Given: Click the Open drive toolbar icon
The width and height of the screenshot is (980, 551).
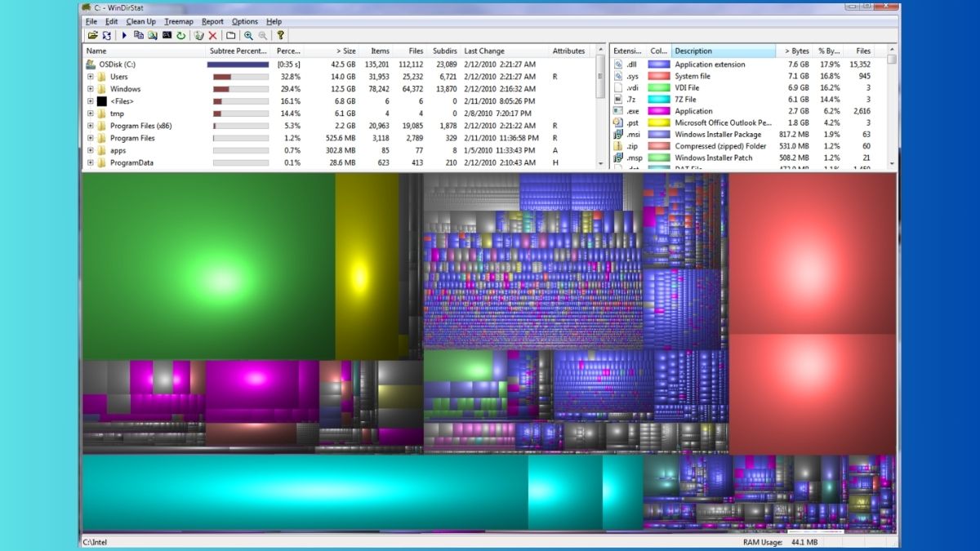Looking at the screenshot, I should tap(92, 36).
